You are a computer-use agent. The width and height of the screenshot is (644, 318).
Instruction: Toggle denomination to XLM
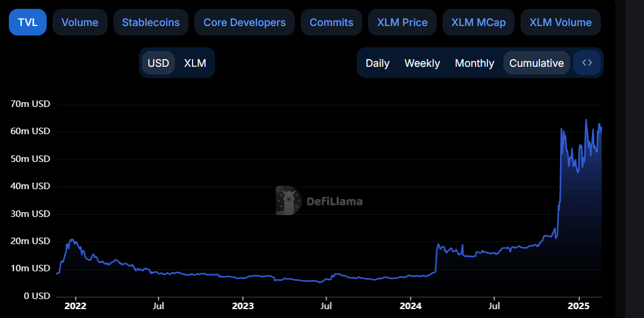pos(195,63)
